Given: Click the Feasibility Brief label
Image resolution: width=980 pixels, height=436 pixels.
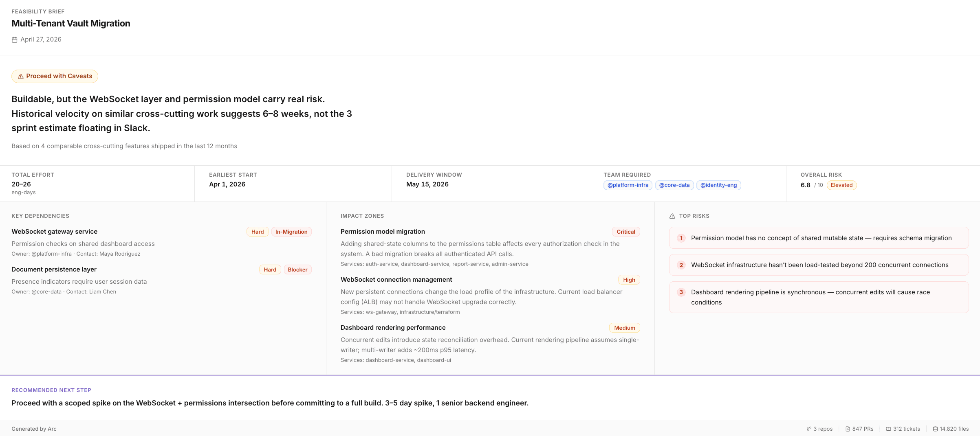Looking at the screenshot, I should [x=38, y=12].
